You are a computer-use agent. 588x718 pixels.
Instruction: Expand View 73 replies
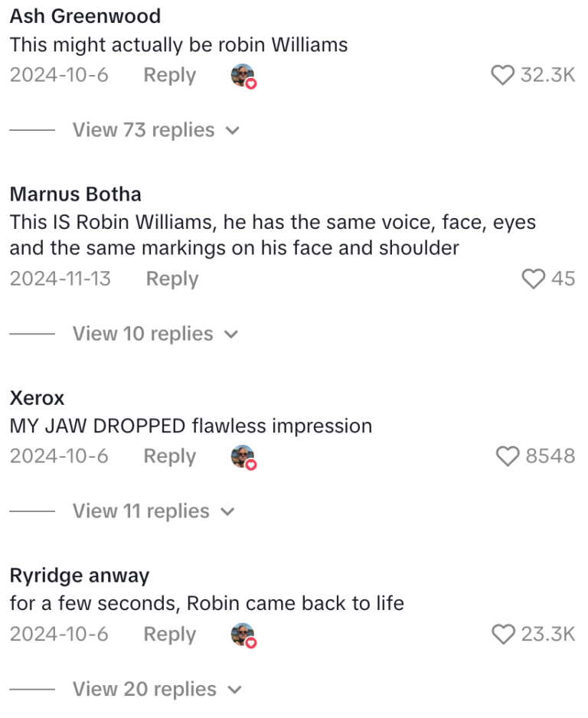(x=155, y=130)
